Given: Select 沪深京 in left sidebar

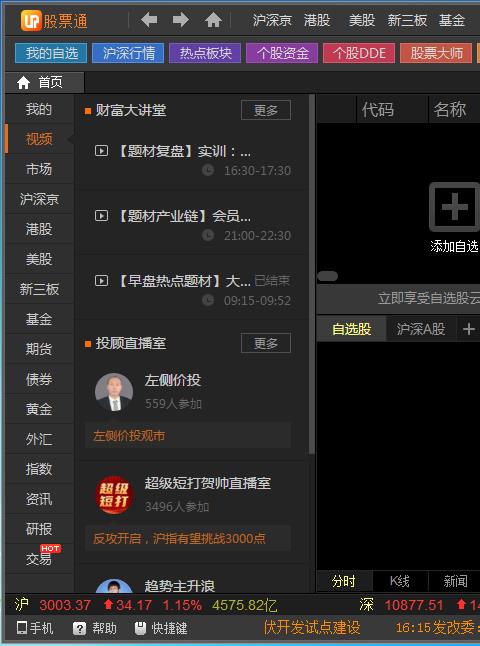Looking at the screenshot, I should [39, 199].
